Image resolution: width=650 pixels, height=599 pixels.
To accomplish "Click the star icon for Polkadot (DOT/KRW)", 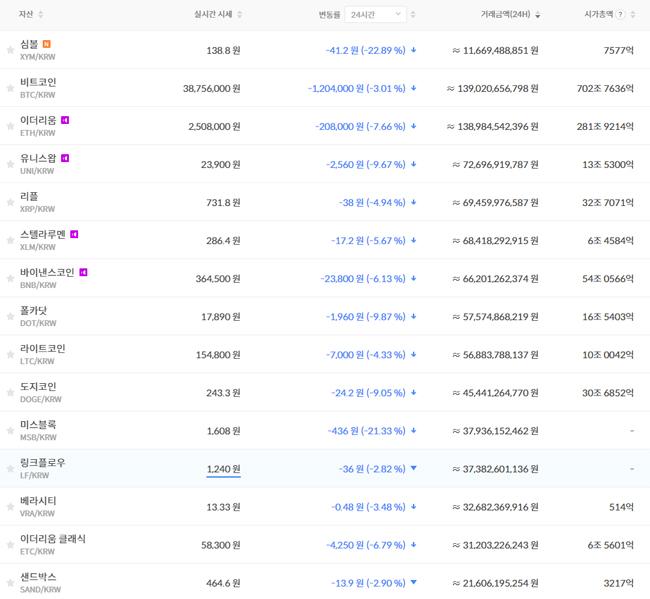I will 10,316.
